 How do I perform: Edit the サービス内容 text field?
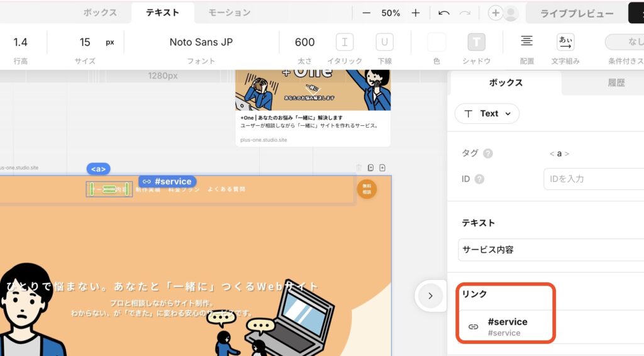(x=551, y=250)
